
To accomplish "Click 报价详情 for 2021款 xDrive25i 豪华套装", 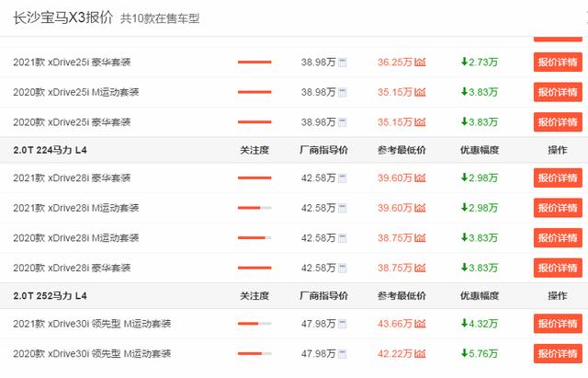I will coord(558,62).
